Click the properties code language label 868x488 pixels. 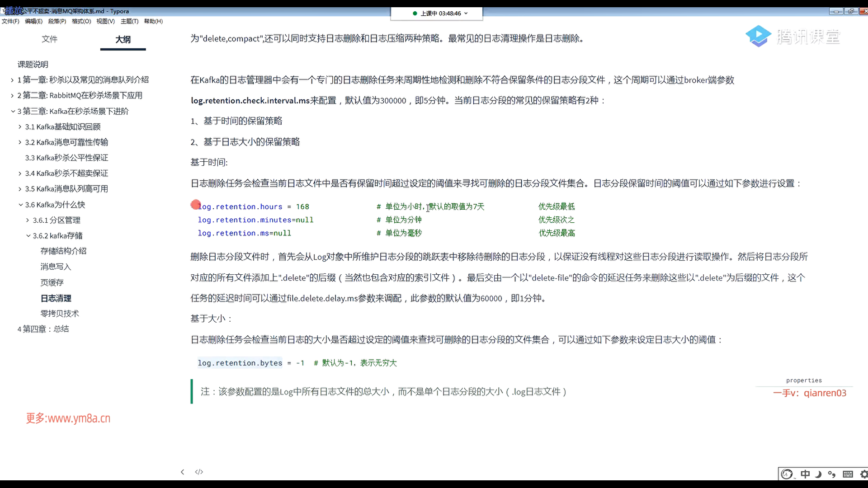click(804, 380)
